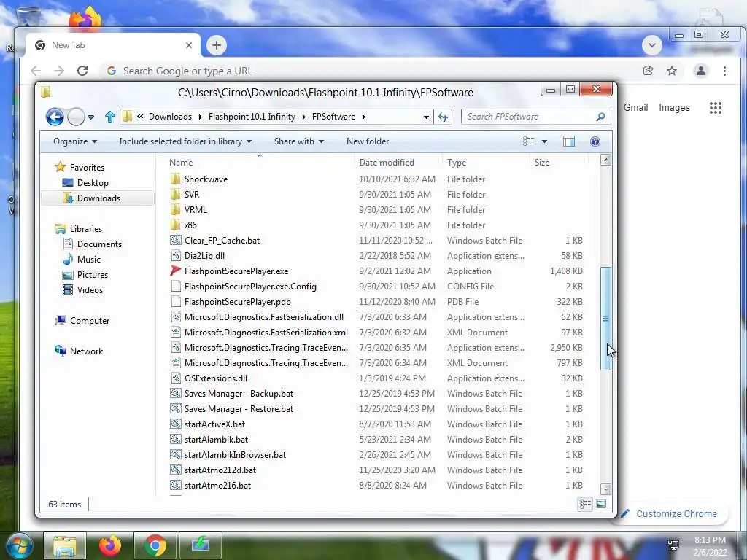Click the file list vertical scrollbar thumb
747x560 pixels.
[x=605, y=318]
